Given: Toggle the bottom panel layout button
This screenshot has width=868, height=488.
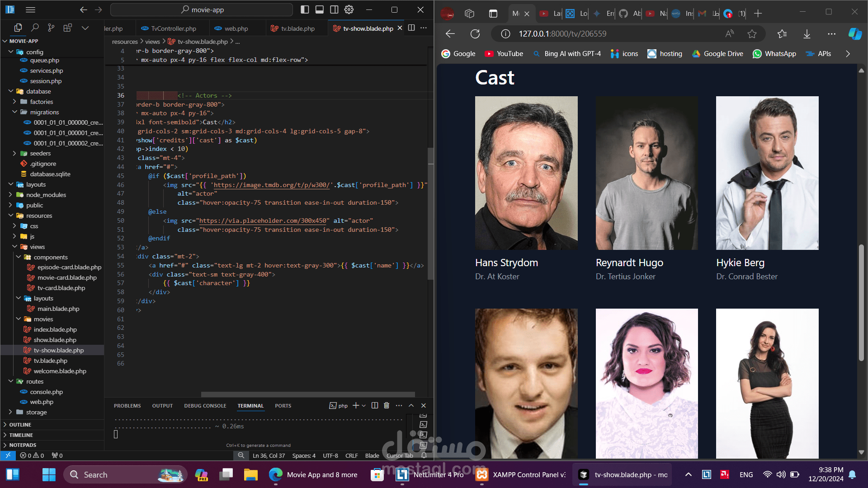Looking at the screenshot, I should [319, 9].
